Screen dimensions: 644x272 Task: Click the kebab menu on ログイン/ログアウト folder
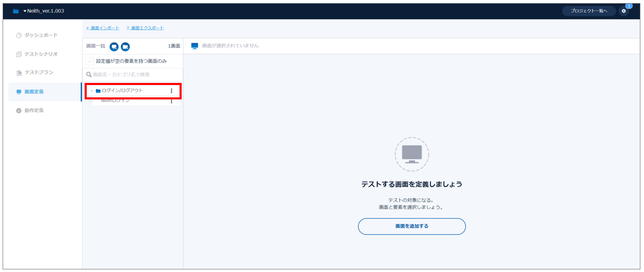coord(172,91)
